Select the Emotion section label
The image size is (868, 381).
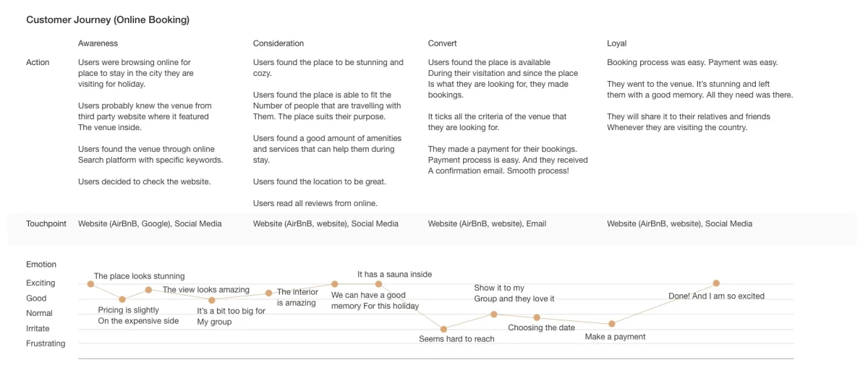coord(41,265)
